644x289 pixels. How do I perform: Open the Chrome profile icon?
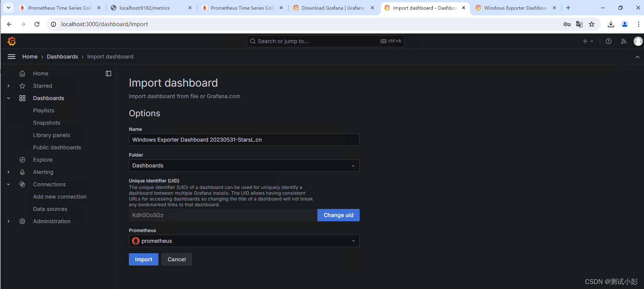pyautogui.click(x=625, y=24)
